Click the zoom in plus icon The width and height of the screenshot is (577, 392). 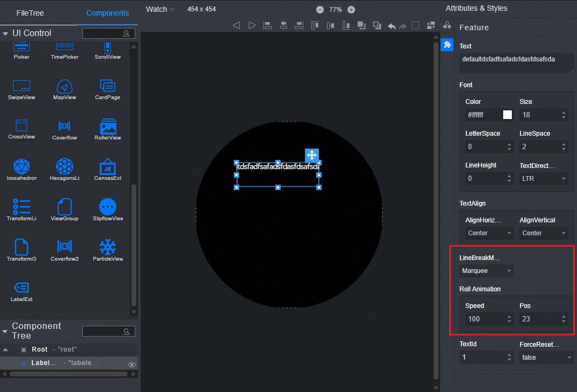[x=351, y=10]
